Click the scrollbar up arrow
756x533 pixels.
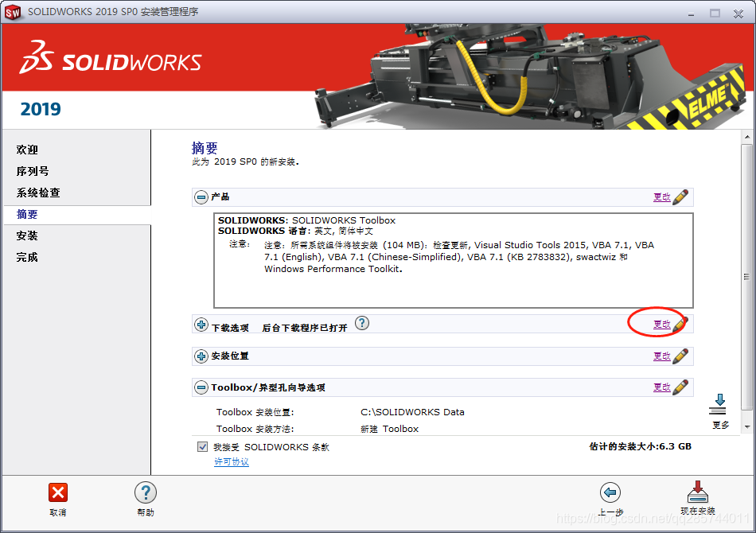(747, 138)
